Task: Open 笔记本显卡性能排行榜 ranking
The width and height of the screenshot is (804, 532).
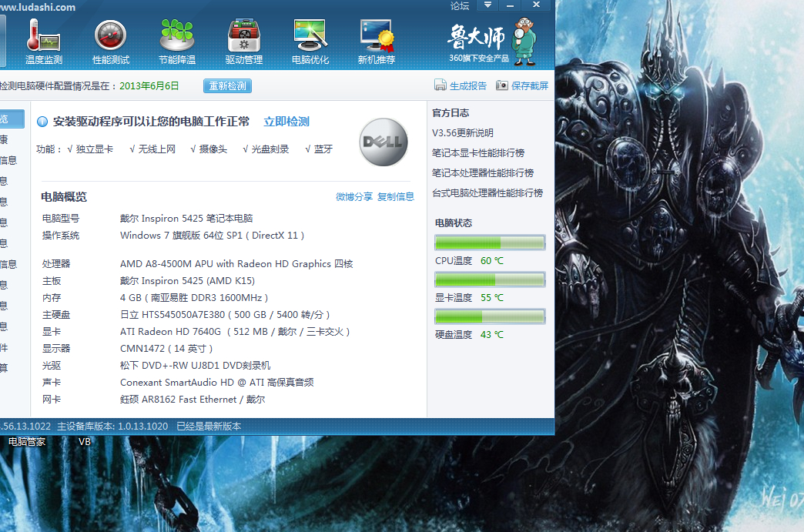Action: [x=478, y=152]
